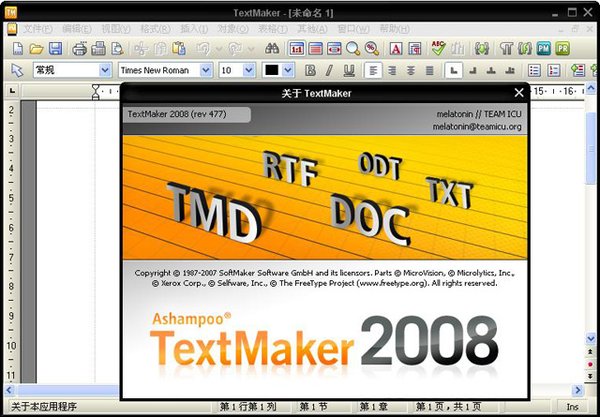Paste from clipboard using toolbar icon
Image resolution: width=600 pixels, height=417 pixels.
coord(179,49)
